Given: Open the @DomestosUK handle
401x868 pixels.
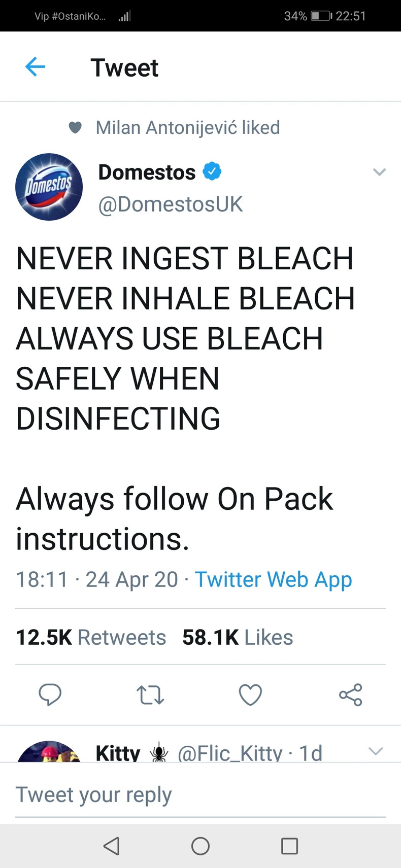Looking at the screenshot, I should [x=170, y=204].
